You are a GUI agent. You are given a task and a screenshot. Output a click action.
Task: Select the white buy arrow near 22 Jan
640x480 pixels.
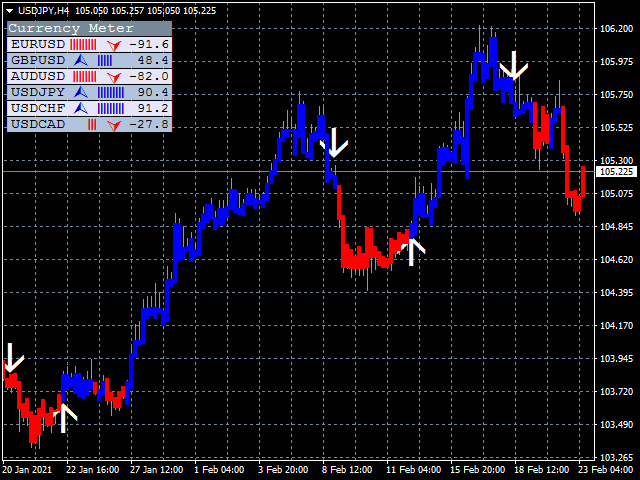click(64, 416)
